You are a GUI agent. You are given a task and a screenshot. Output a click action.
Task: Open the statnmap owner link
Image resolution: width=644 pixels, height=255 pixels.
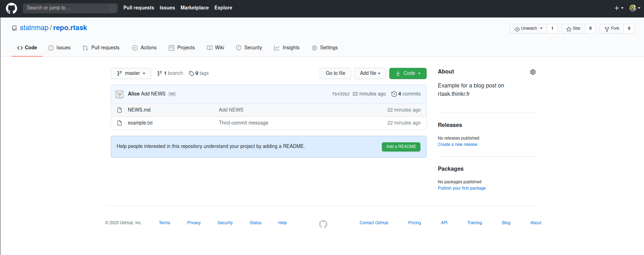click(x=34, y=28)
